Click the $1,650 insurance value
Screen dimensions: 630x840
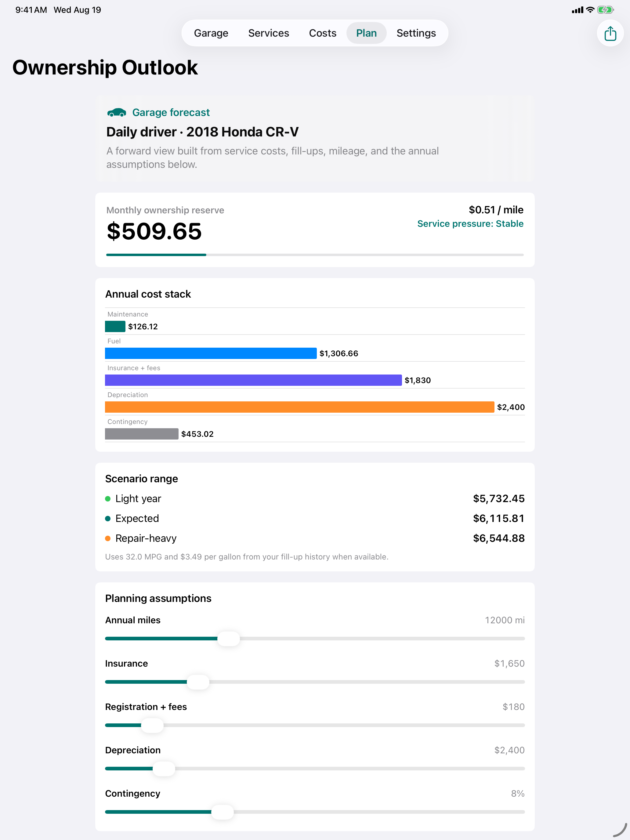point(509,663)
